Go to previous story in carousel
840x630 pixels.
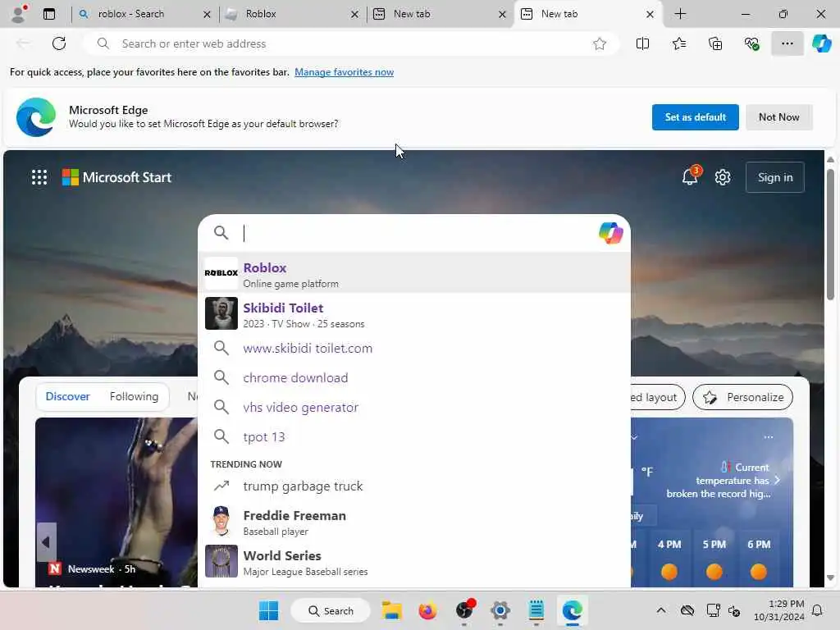[x=47, y=542]
